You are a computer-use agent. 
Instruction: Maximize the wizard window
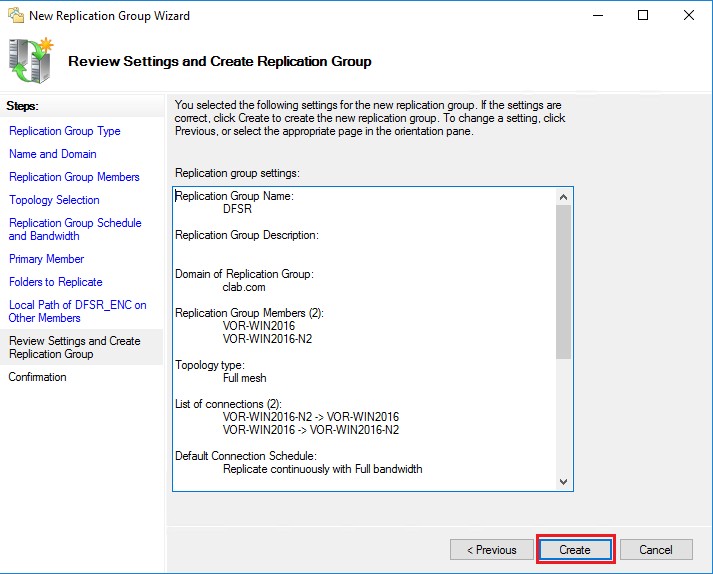click(x=643, y=16)
